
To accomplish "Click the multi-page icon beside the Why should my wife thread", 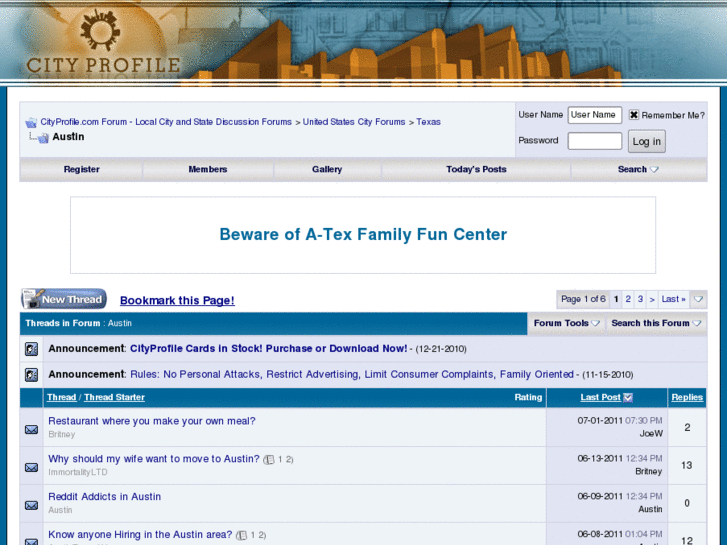I will pyautogui.click(x=269, y=460).
